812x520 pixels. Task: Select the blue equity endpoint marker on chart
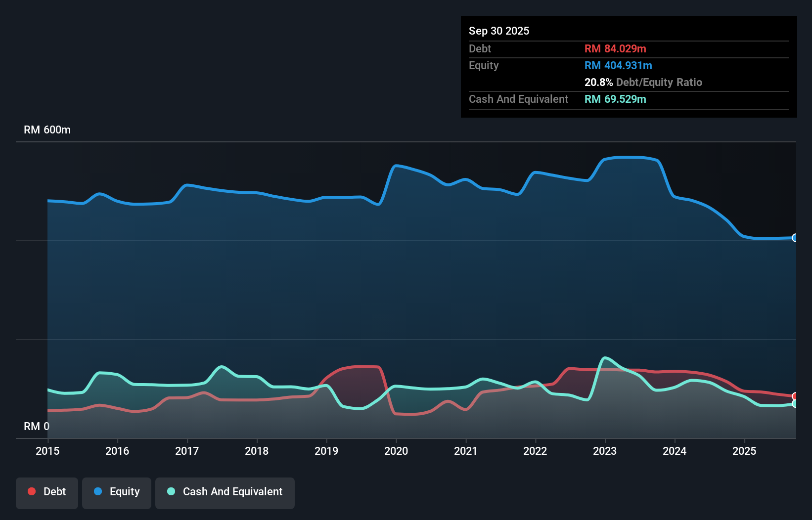point(795,238)
